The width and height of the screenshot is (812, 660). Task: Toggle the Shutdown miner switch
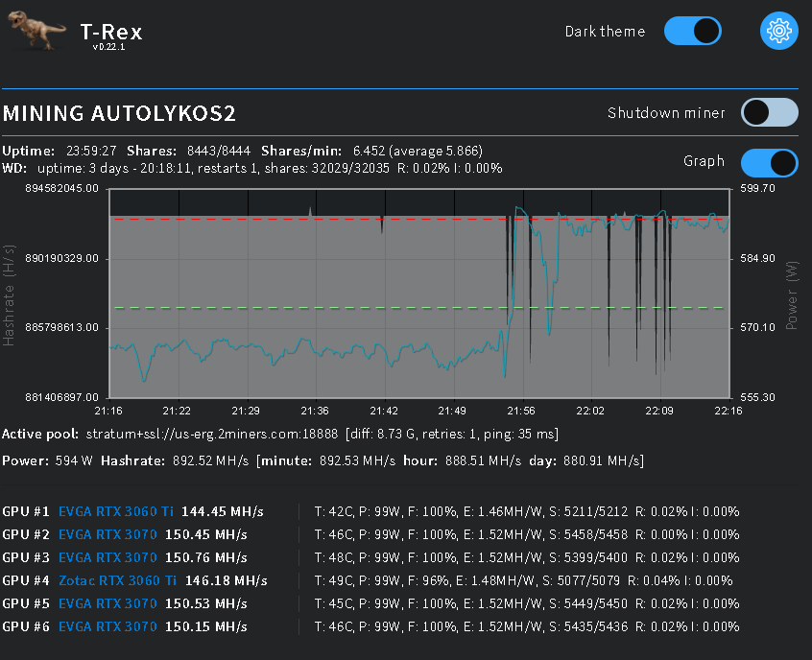pos(769,112)
